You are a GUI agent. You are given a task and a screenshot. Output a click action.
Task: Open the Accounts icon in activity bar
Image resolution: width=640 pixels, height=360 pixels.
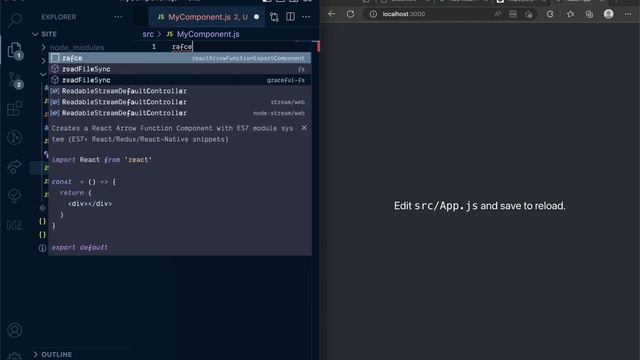15,330
